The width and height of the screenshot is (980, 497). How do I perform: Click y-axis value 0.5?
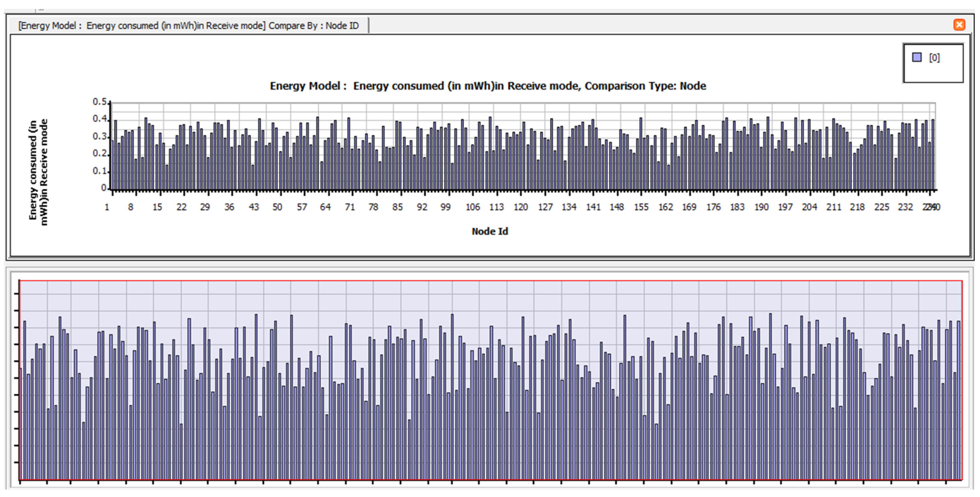(x=99, y=102)
